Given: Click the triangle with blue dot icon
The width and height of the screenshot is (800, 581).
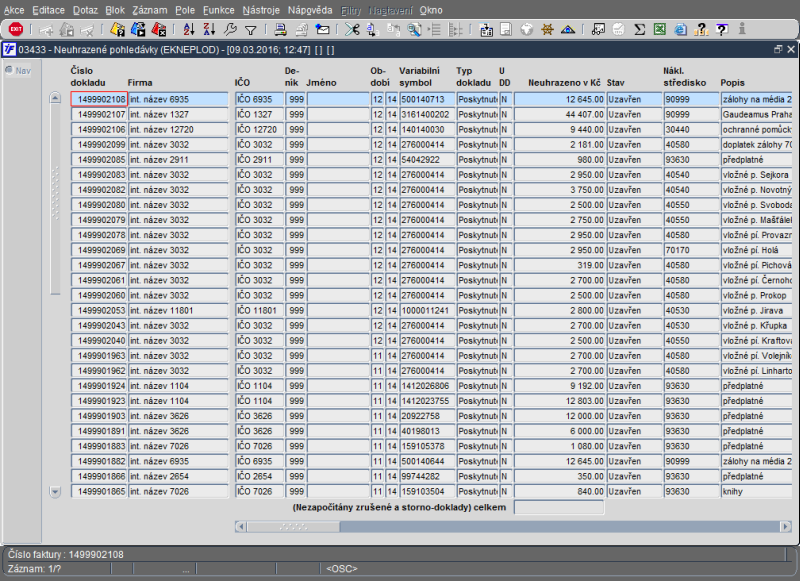Looking at the screenshot, I should click(x=568, y=30).
